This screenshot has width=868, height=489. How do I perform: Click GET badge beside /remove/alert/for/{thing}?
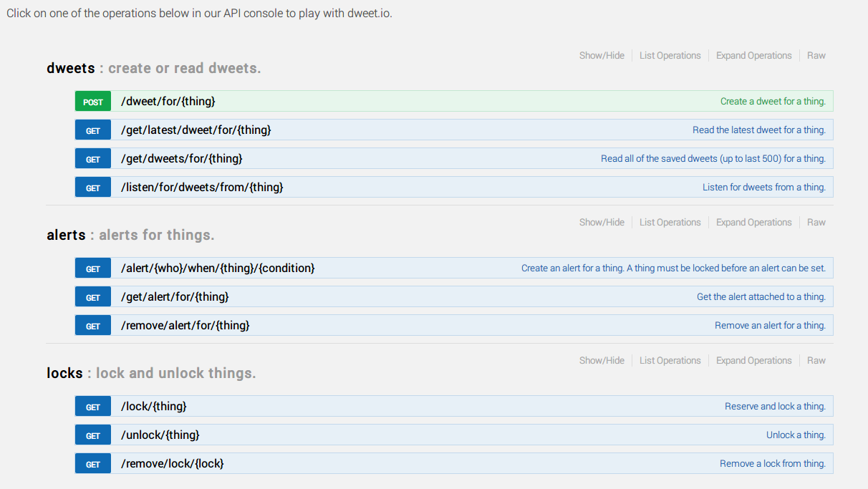[93, 326]
